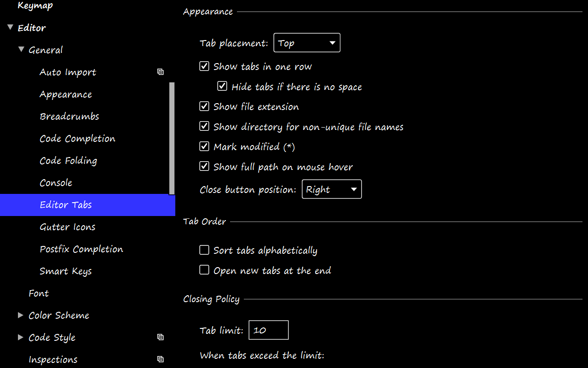Open the Tab placement dropdown
Screen dimensions: 588x368
306,42
